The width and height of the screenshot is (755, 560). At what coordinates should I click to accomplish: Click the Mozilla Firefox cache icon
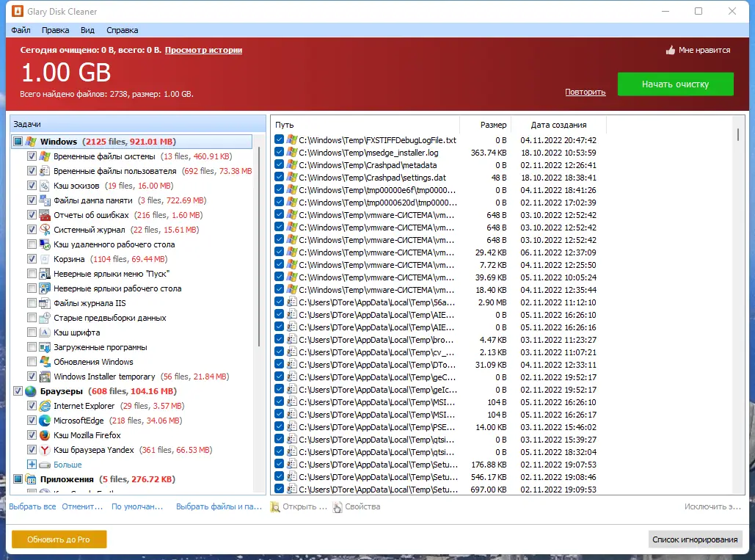[44, 435]
